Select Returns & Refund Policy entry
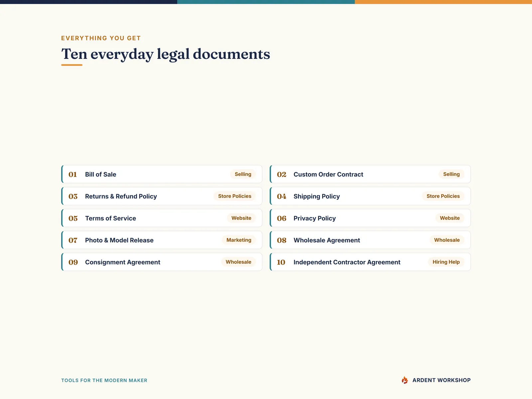The height and width of the screenshot is (399, 532). tap(162, 196)
